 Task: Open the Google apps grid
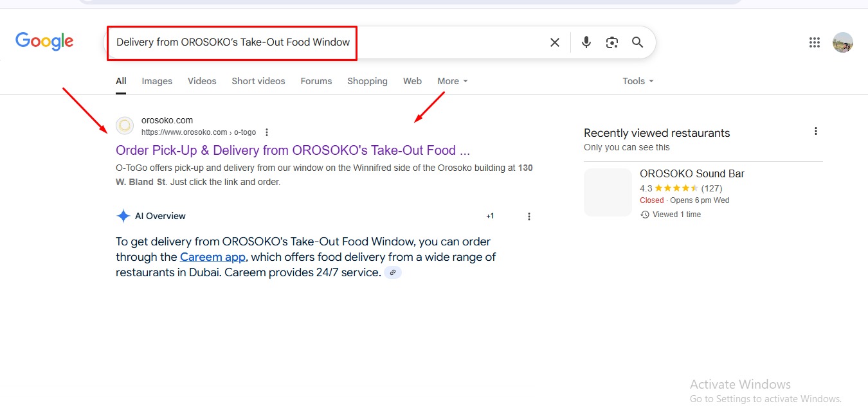(x=814, y=42)
